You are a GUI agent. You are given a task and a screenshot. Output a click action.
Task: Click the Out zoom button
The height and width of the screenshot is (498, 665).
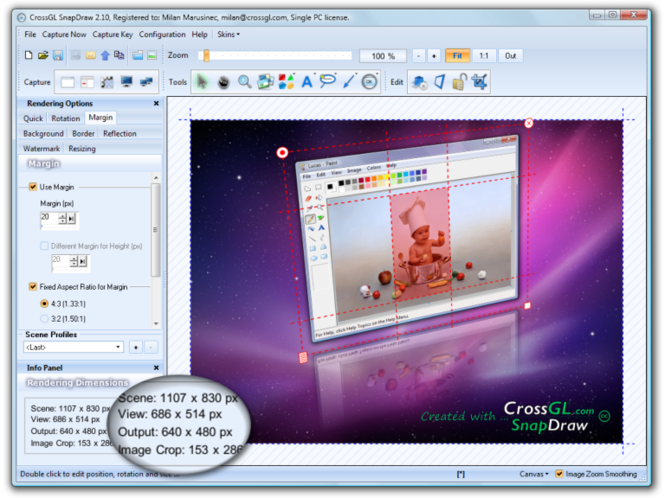[511, 56]
